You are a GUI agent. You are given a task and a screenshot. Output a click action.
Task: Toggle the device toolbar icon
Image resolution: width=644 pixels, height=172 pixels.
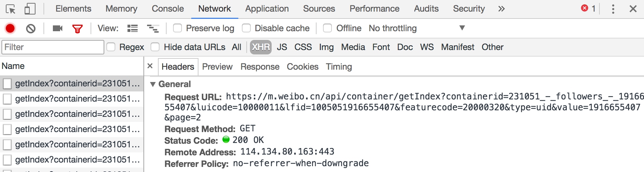[x=30, y=9]
